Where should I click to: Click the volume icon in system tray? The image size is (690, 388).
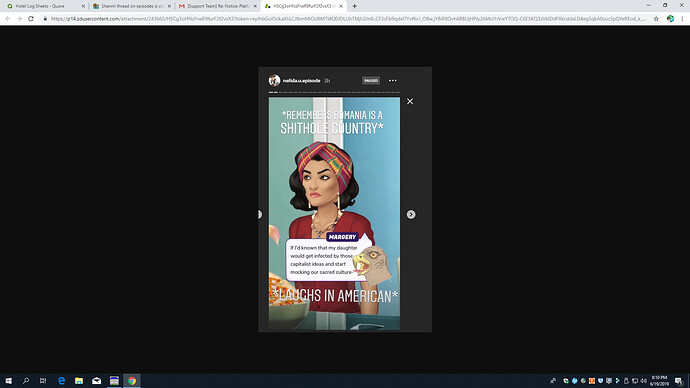coord(643,381)
